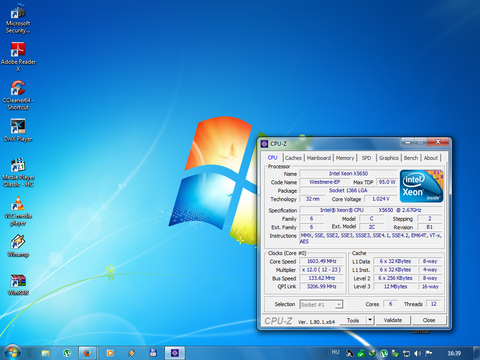Open the Memory tab in CPU-Z
Image resolution: width=480 pixels, height=360 pixels.
point(345,158)
